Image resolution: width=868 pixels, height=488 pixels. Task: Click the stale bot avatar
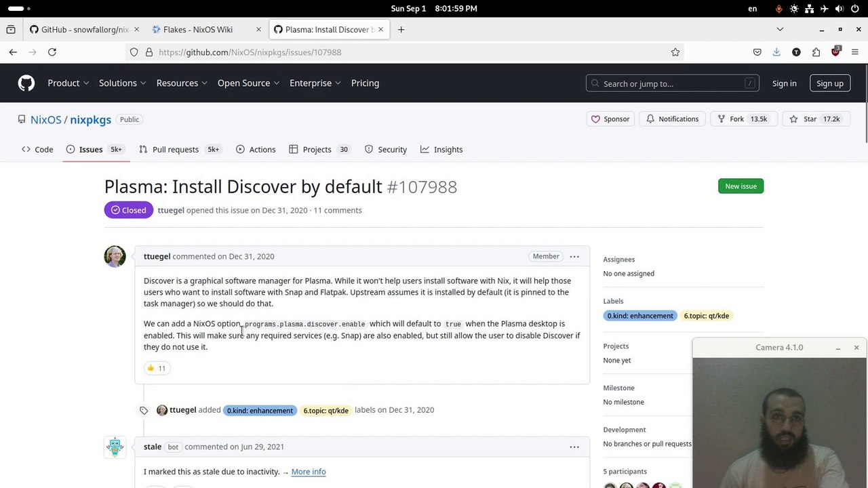click(x=115, y=447)
